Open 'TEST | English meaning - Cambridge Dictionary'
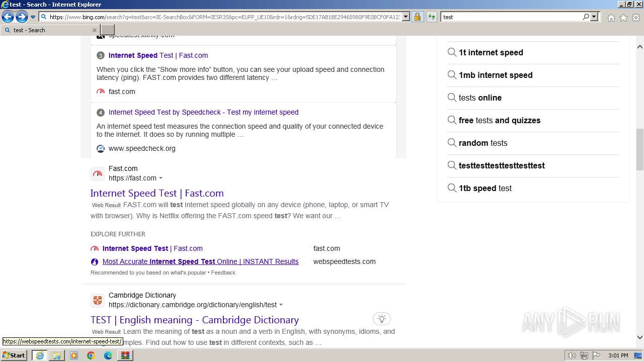 pyautogui.click(x=195, y=320)
